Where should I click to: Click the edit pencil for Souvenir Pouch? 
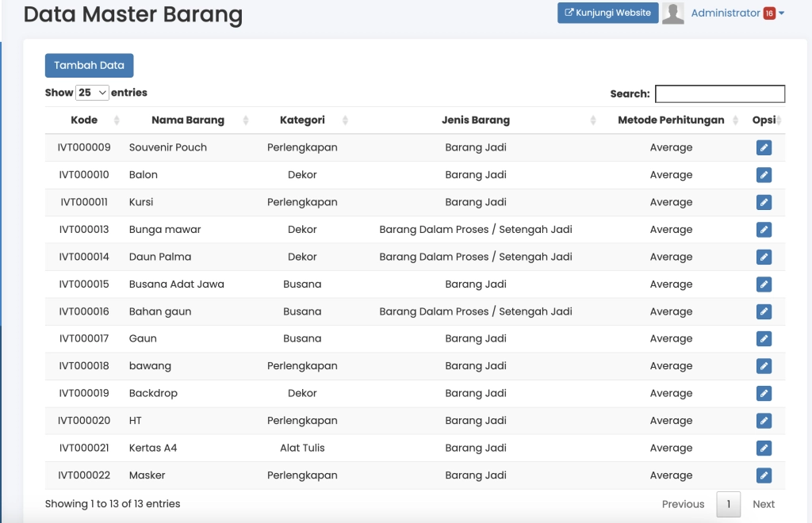point(764,147)
